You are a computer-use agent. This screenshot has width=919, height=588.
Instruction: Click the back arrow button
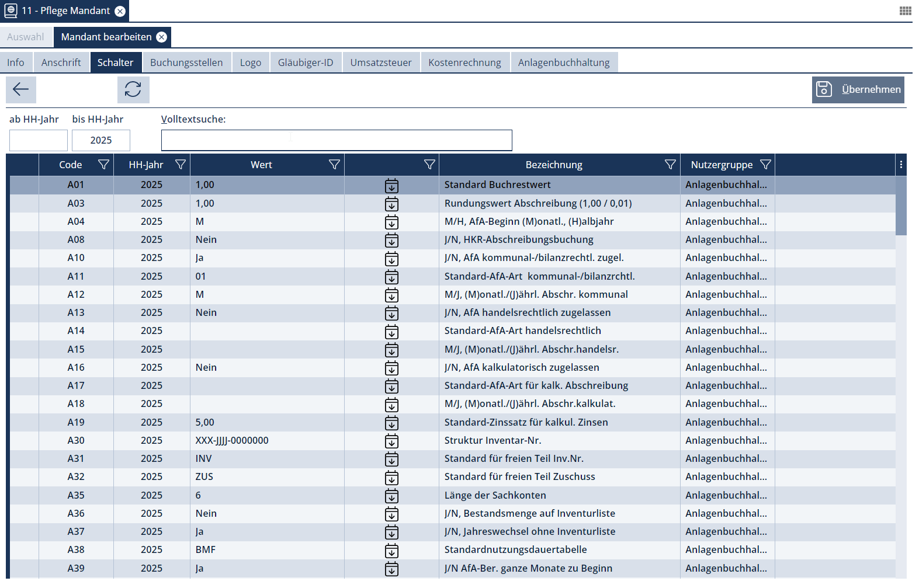[x=21, y=89]
